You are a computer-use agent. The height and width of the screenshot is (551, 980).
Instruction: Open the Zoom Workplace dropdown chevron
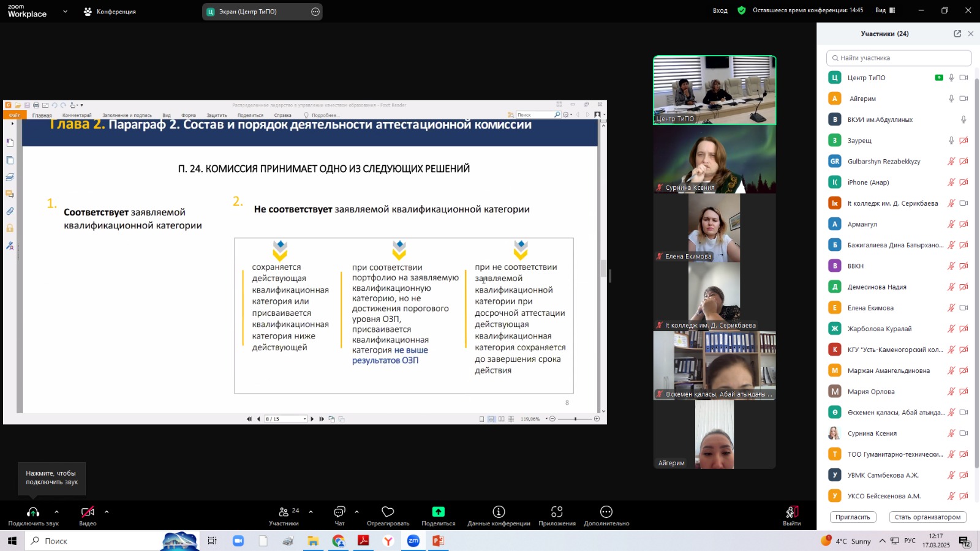click(x=66, y=12)
